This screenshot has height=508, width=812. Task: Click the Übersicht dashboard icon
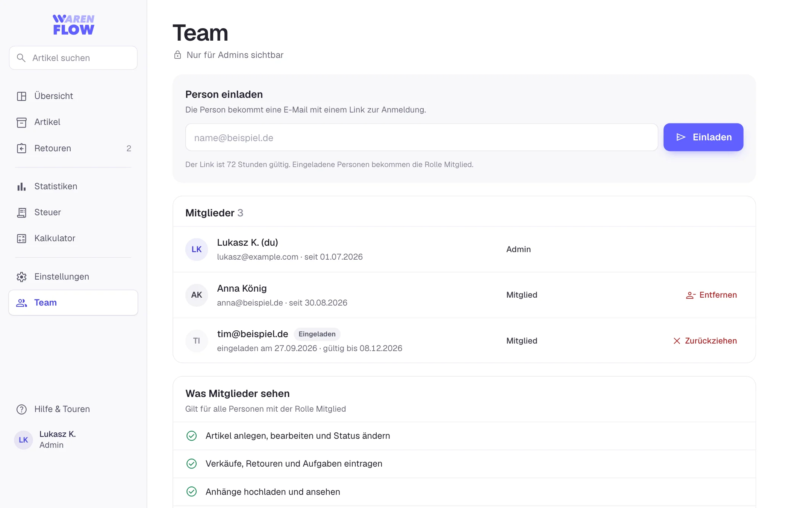[22, 96]
